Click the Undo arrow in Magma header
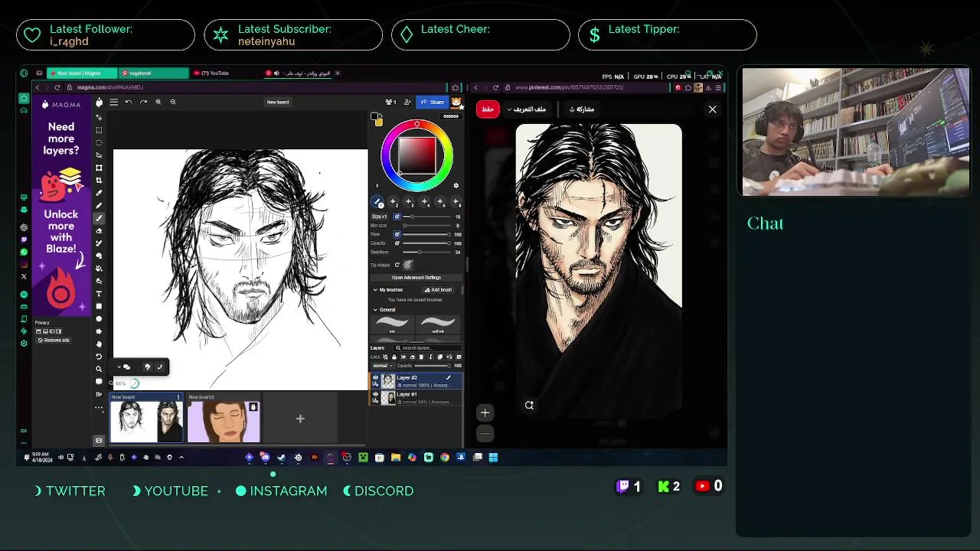 [x=129, y=102]
